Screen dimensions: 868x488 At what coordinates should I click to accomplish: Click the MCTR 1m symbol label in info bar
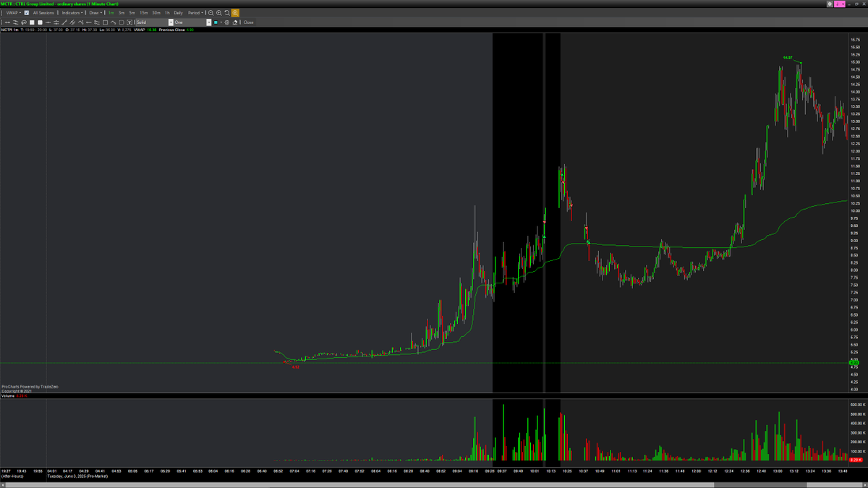coord(10,30)
